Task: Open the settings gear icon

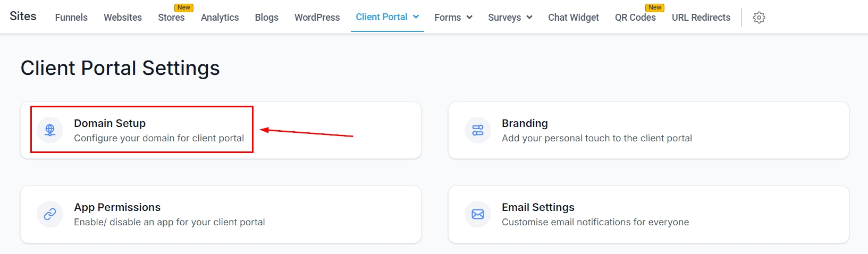Action: [x=759, y=18]
